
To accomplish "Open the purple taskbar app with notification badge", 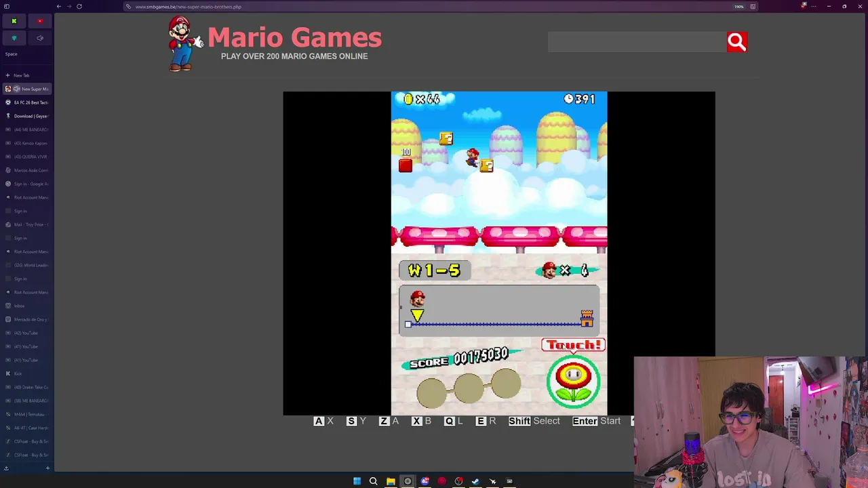I will pyautogui.click(x=425, y=481).
